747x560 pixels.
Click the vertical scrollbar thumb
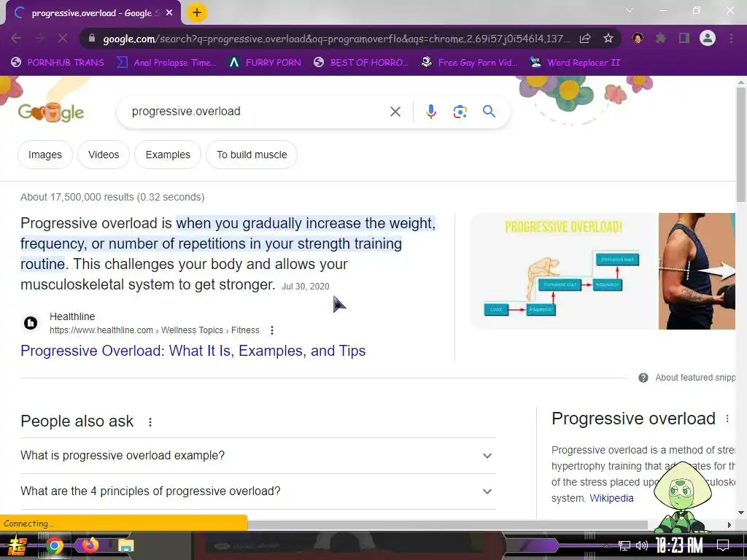[741, 144]
